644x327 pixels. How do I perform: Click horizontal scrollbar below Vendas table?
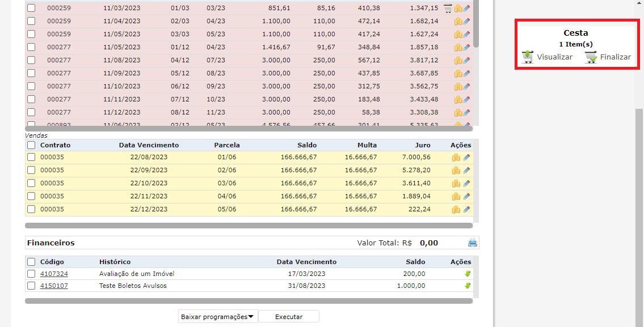249,226
